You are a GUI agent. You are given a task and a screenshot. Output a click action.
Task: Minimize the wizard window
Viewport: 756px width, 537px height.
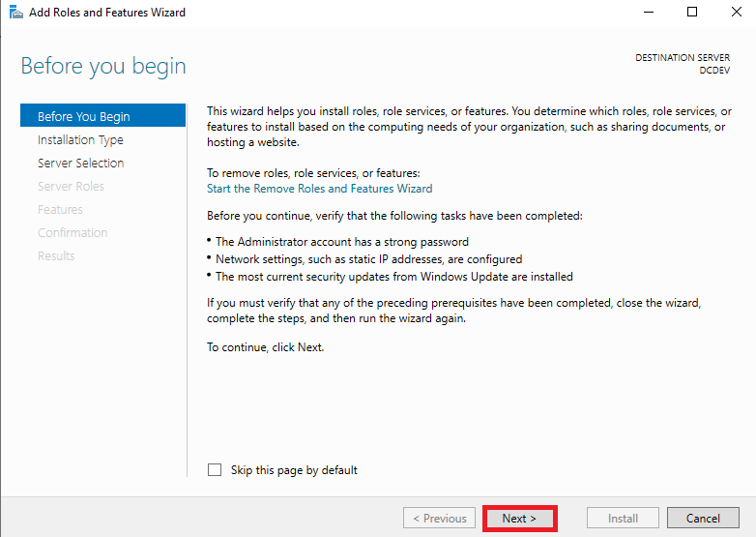point(649,12)
